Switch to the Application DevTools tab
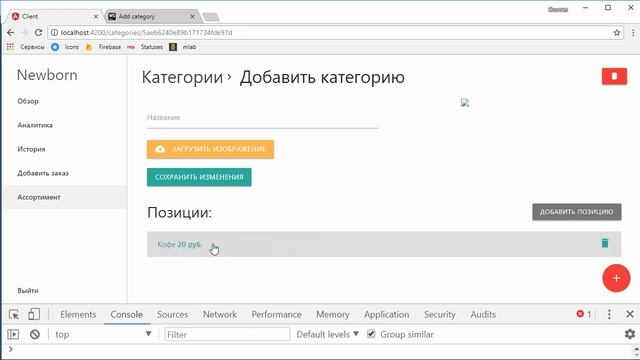The width and height of the screenshot is (640, 360). [386, 314]
